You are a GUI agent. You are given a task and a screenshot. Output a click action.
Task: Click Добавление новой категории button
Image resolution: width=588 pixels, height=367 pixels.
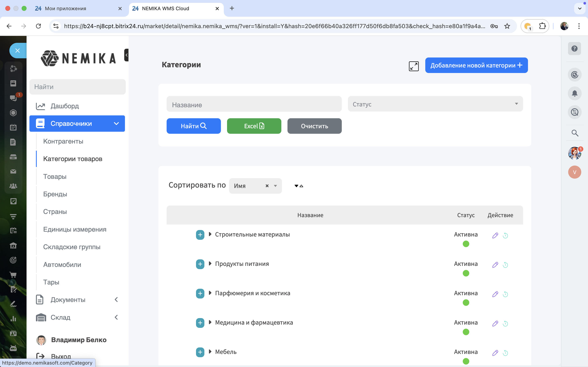pyautogui.click(x=476, y=65)
